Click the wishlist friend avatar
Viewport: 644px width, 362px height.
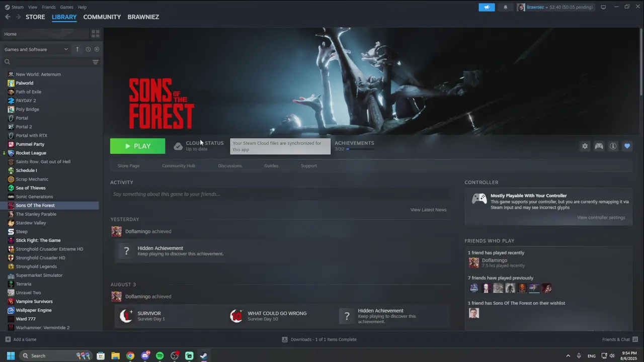point(474,313)
